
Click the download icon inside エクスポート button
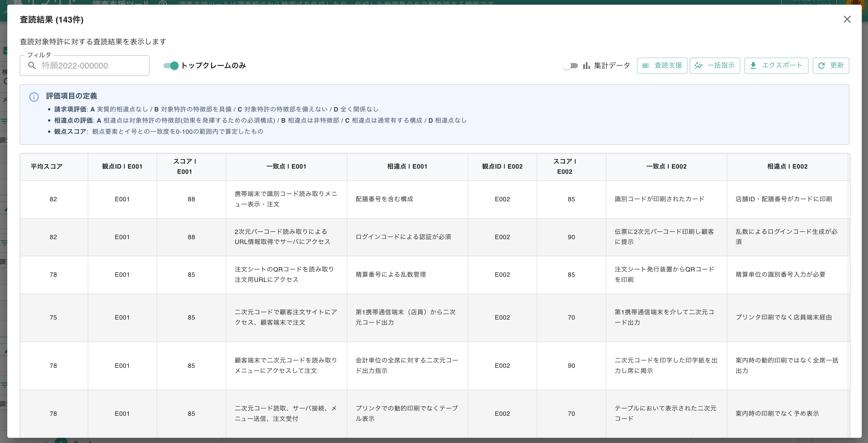[753, 66]
